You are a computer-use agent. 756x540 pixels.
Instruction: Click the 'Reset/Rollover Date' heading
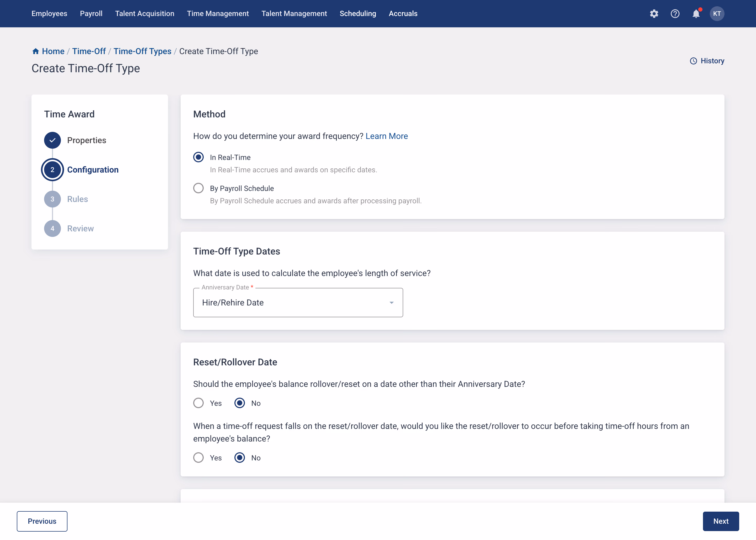[x=235, y=362]
